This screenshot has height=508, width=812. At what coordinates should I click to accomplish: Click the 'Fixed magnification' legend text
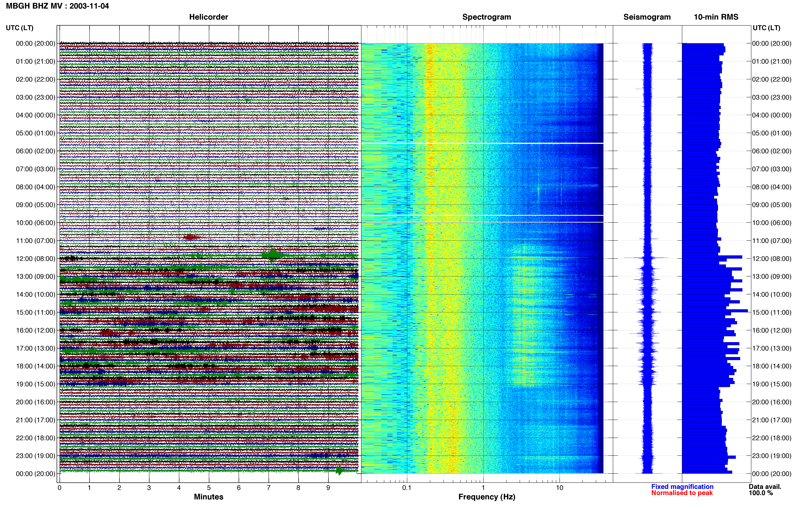pos(682,486)
